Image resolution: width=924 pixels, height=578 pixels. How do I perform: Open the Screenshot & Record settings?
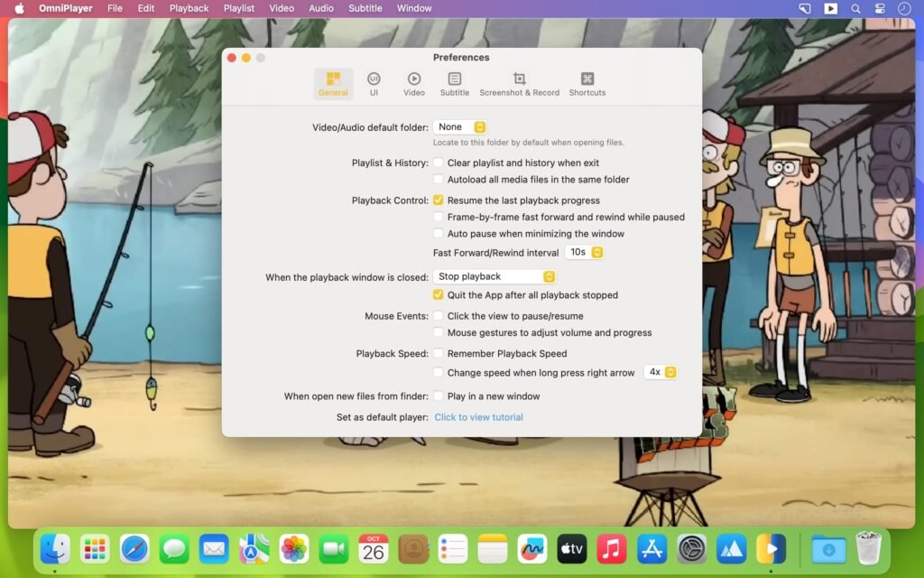click(519, 83)
